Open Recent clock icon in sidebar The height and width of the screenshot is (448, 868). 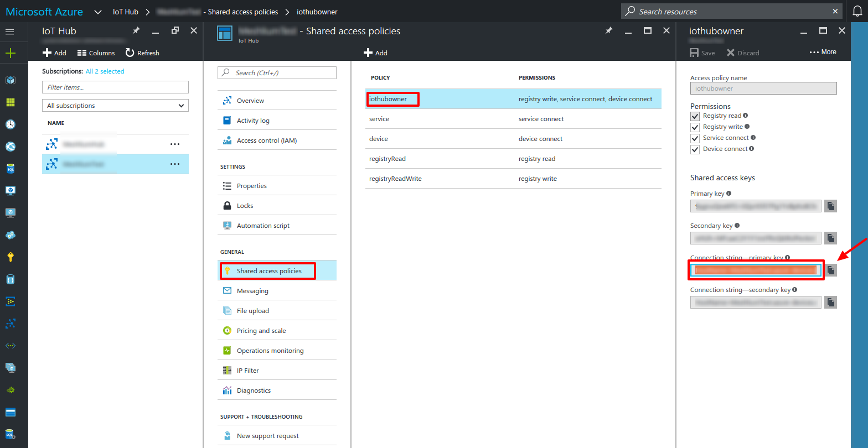click(x=10, y=124)
